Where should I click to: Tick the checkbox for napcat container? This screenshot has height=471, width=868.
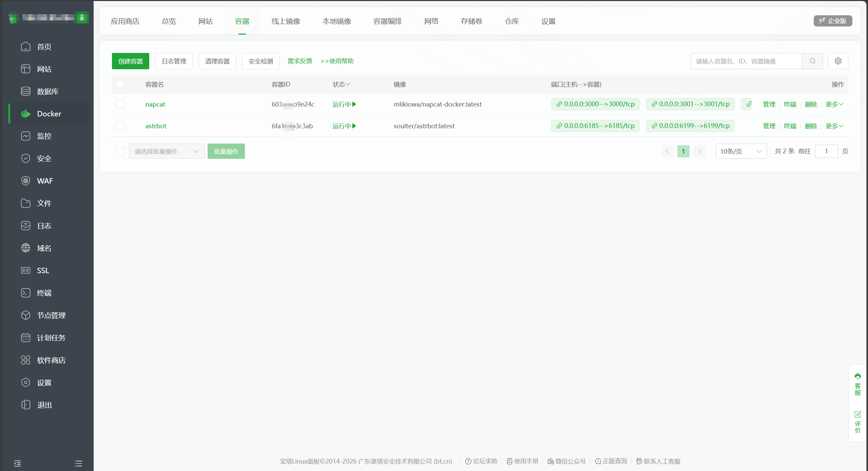120,104
